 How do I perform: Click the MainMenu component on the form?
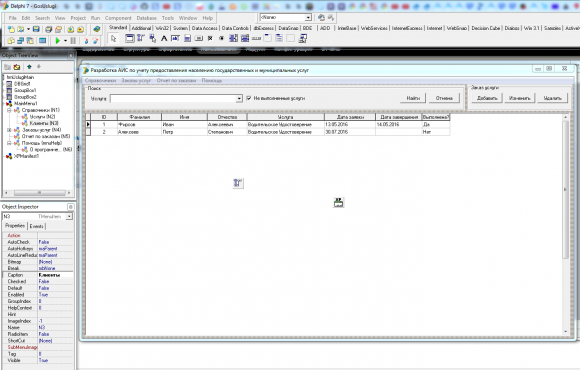(238, 183)
